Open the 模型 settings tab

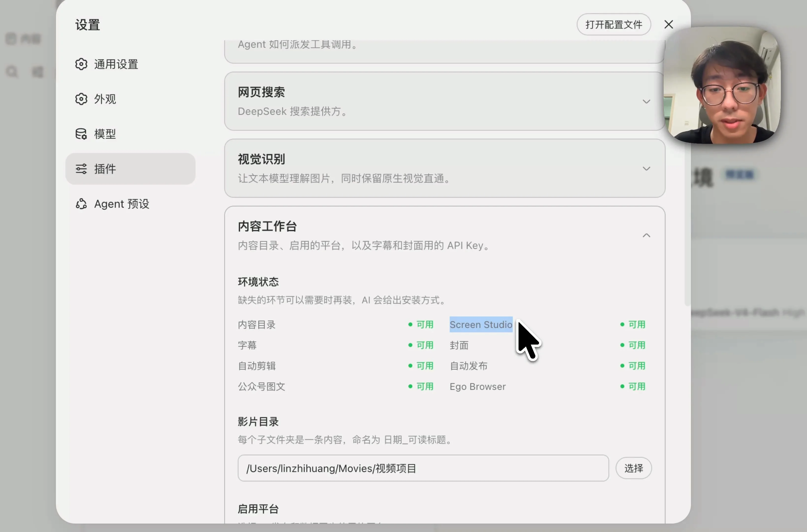tap(130, 134)
